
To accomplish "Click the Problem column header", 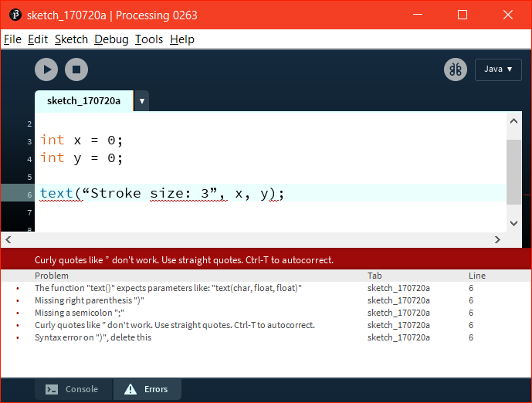I will [x=52, y=276].
